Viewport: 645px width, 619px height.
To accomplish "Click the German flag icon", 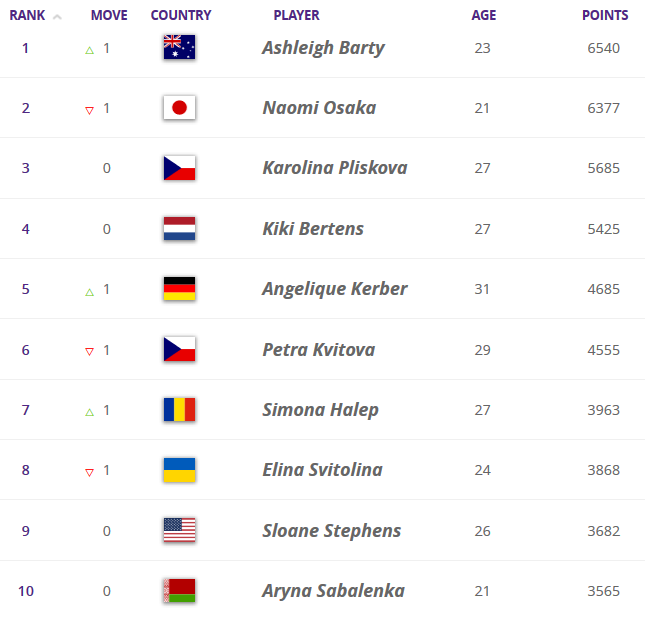I will 179,289.
